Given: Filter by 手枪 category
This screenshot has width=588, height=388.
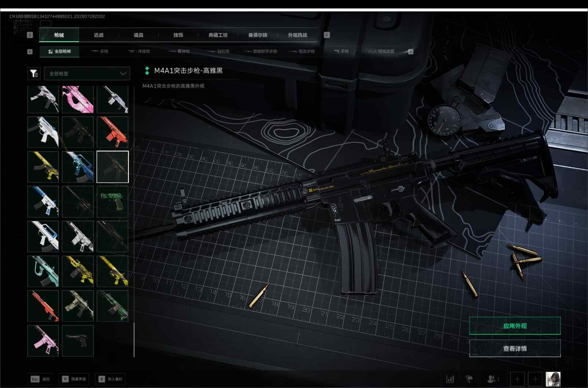Looking at the screenshot, I should [341, 51].
